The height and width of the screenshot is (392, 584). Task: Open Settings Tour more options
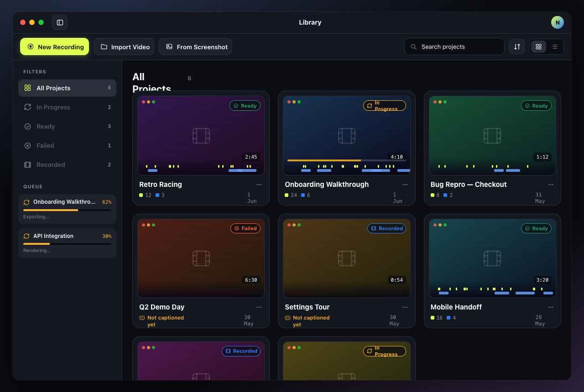tap(405, 307)
